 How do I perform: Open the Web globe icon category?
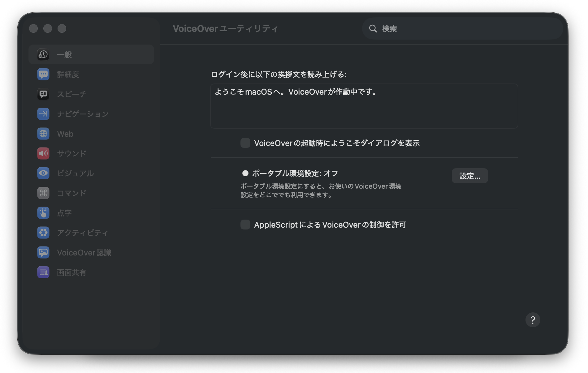tap(43, 134)
